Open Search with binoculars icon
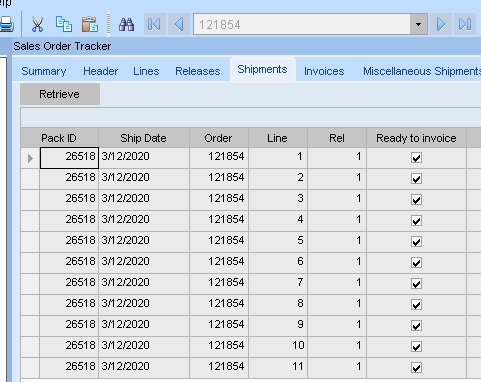481x382 pixels. (127, 24)
